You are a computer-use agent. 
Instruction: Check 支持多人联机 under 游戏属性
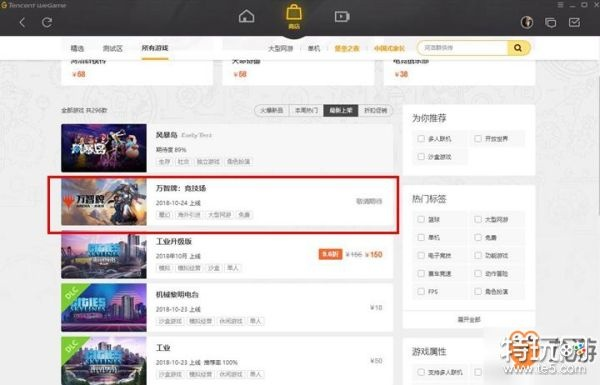[421, 372]
